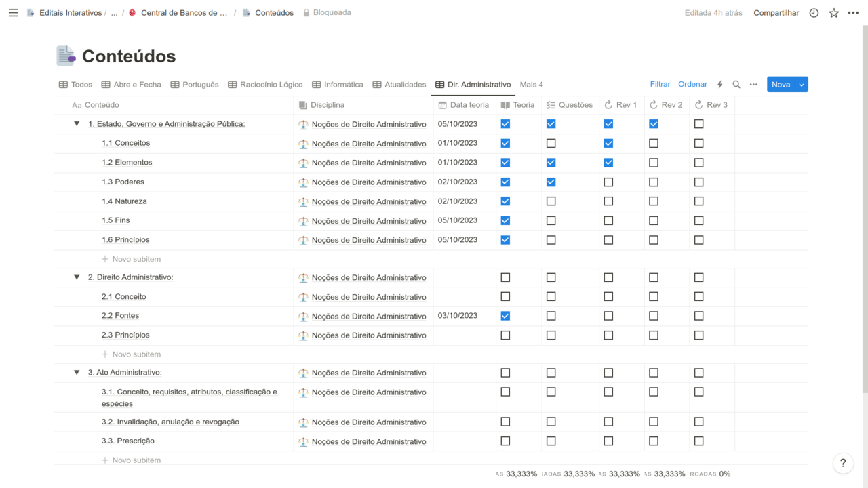Click the Conteúdos page title icon
The image size is (868, 488).
click(66, 56)
